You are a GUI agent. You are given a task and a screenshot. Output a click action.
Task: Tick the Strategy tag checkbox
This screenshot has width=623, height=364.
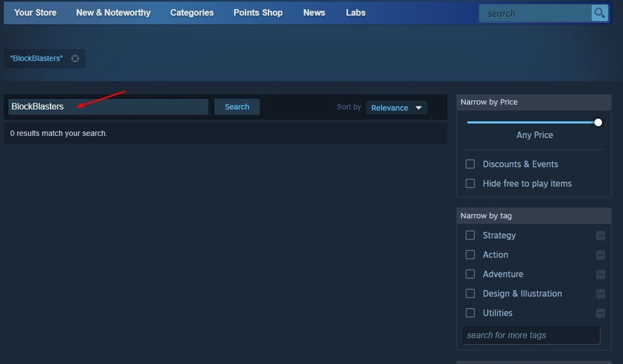pyautogui.click(x=470, y=235)
